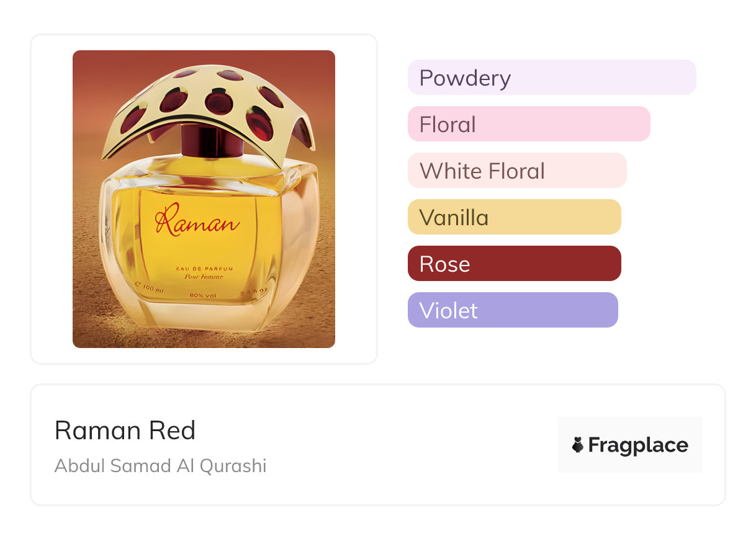
Task: Click the Fragplace perfume bottle logo icon
Action: tap(578, 445)
